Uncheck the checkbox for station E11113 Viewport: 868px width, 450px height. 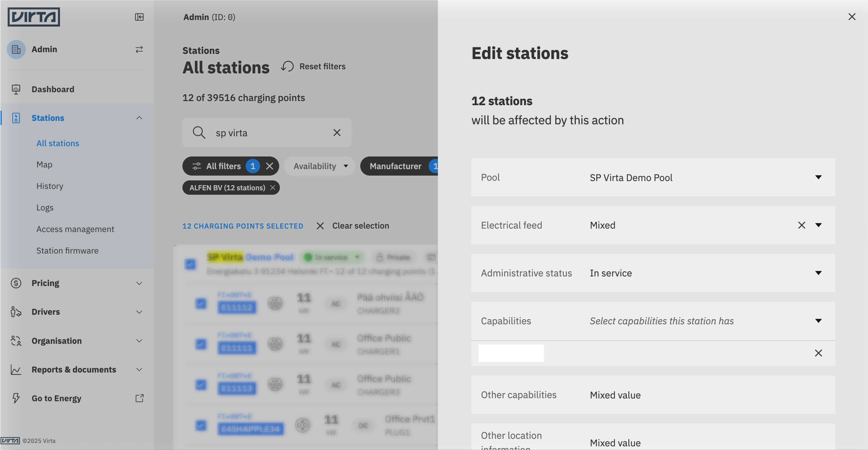pyautogui.click(x=200, y=385)
